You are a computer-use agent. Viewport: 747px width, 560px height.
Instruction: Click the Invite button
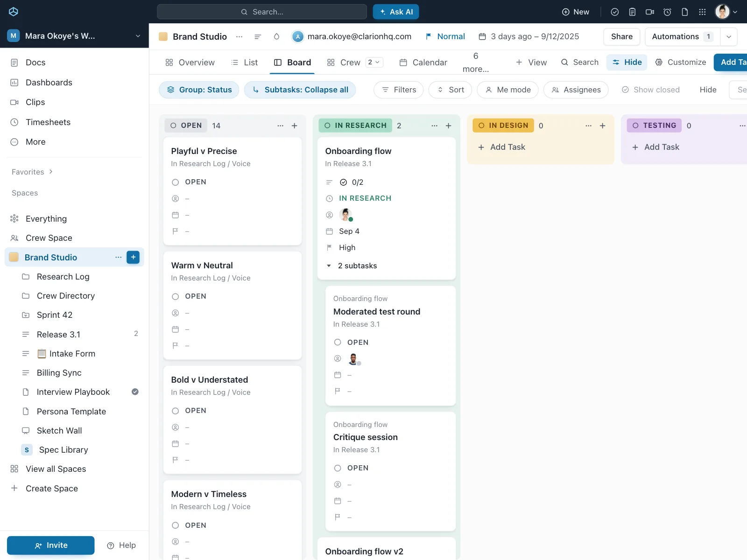click(x=51, y=545)
